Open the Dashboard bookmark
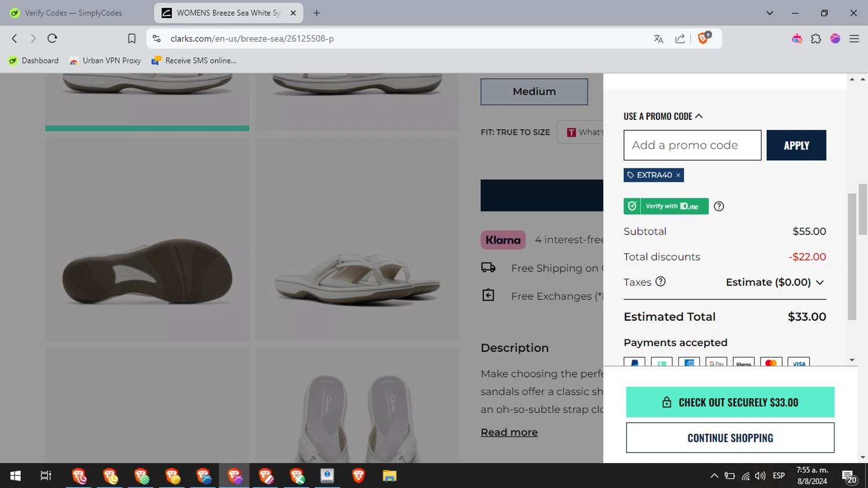This screenshot has width=868, height=488. pyautogui.click(x=34, y=60)
